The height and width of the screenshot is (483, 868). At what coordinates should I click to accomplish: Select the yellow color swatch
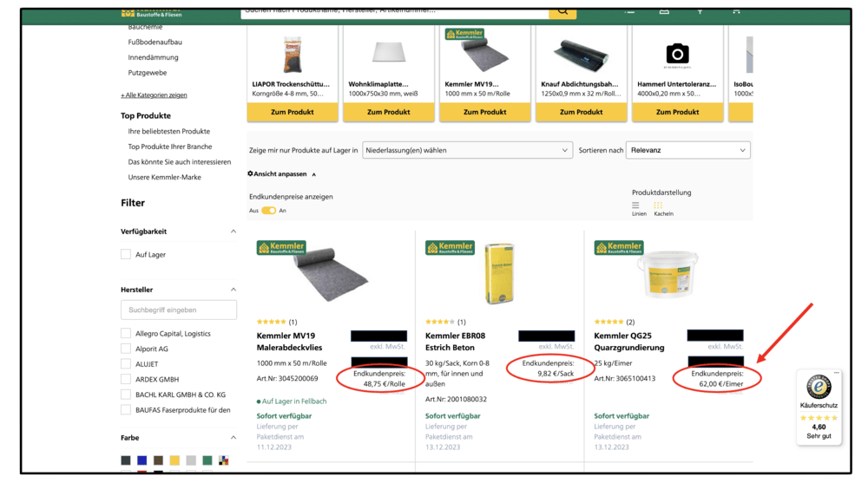(x=175, y=460)
